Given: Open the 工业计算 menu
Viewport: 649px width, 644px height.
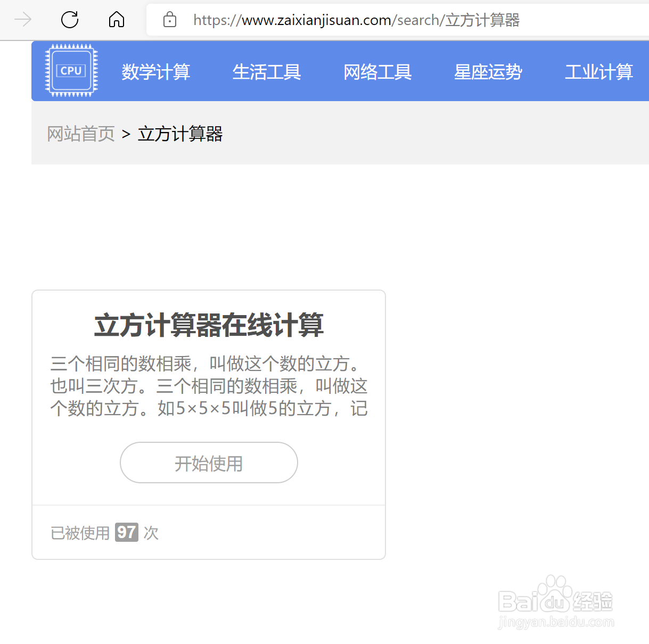Looking at the screenshot, I should point(599,71).
